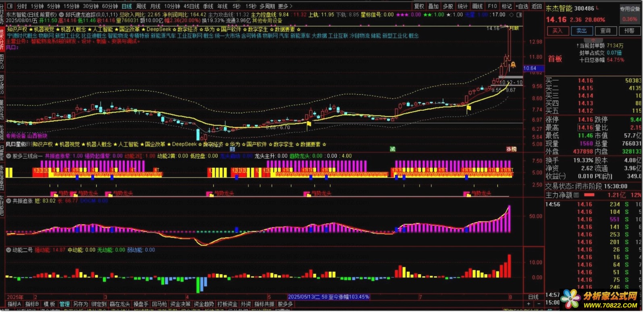
Task: Click the green 减 marker below the chart
Action: tap(392, 149)
